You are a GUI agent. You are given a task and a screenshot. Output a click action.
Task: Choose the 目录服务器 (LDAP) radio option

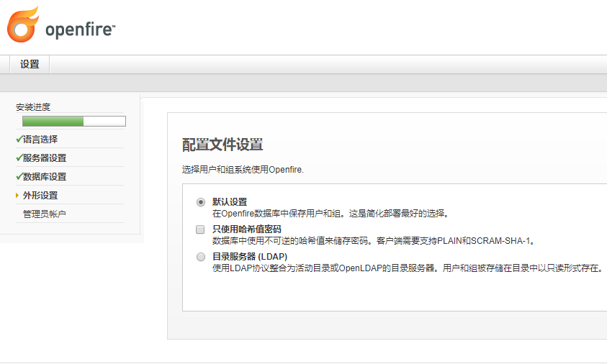pyautogui.click(x=200, y=257)
